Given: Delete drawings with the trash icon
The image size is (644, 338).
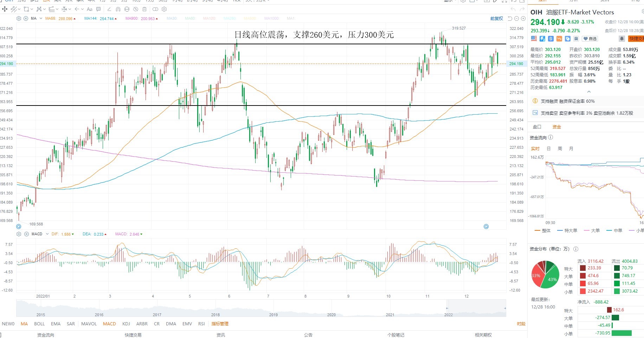Looking at the screenshot, I should (144, 9).
